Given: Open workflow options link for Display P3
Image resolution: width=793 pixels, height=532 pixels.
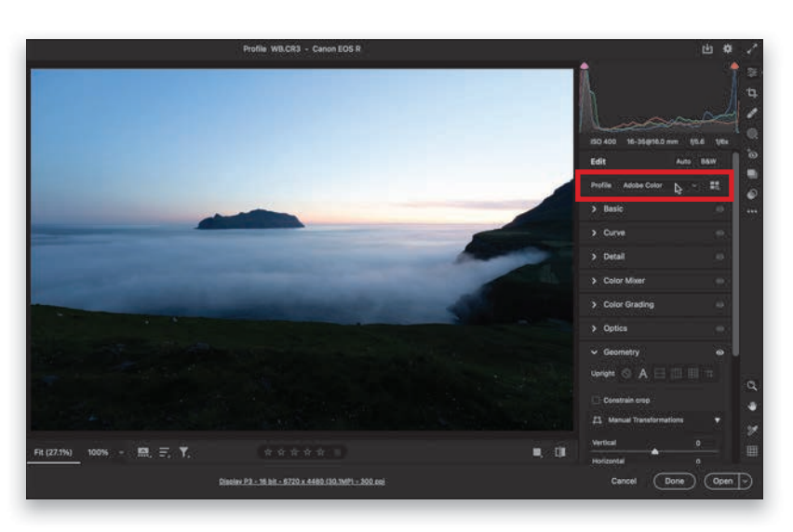Looking at the screenshot, I should point(302,481).
